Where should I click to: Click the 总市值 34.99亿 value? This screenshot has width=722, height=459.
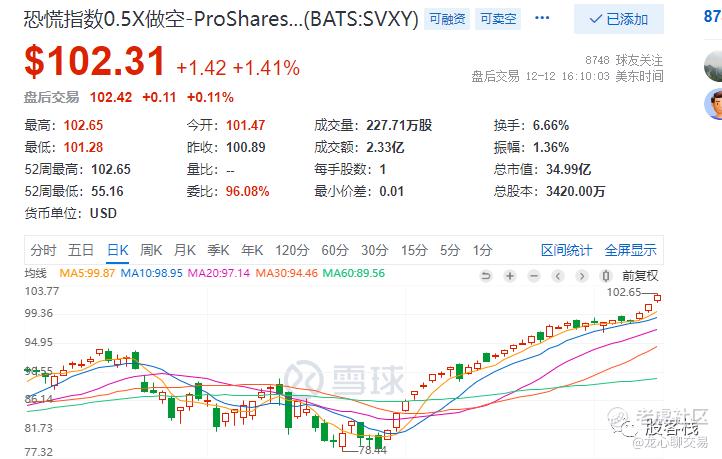tap(568, 169)
